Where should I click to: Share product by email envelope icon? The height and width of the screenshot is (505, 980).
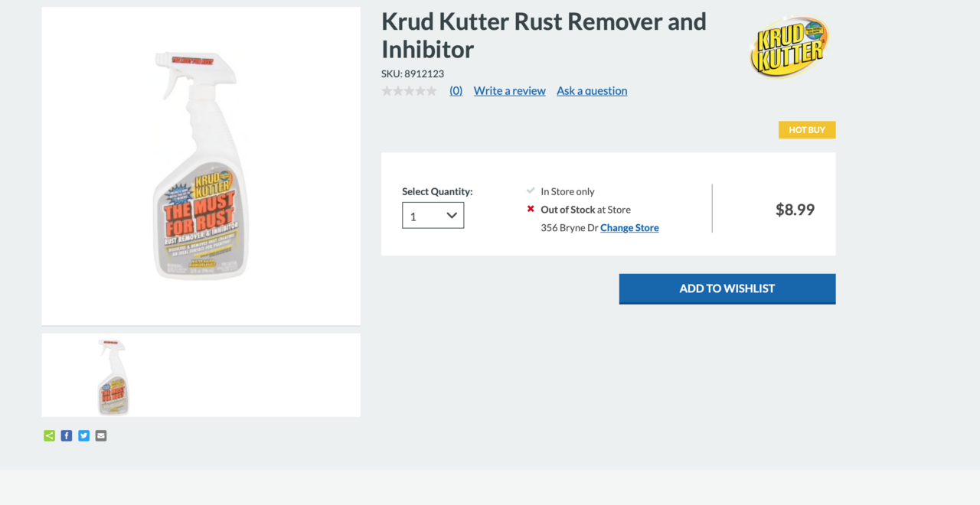101,435
